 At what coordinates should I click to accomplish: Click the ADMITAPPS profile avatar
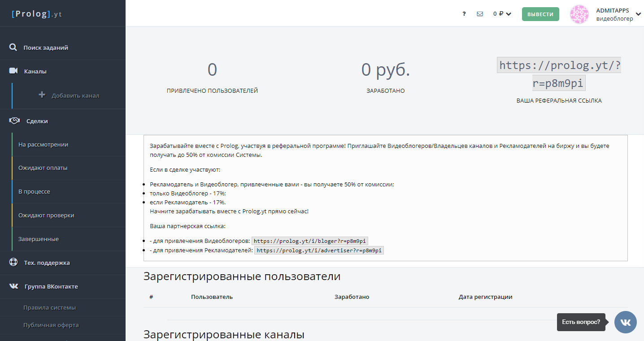[579, 14]
